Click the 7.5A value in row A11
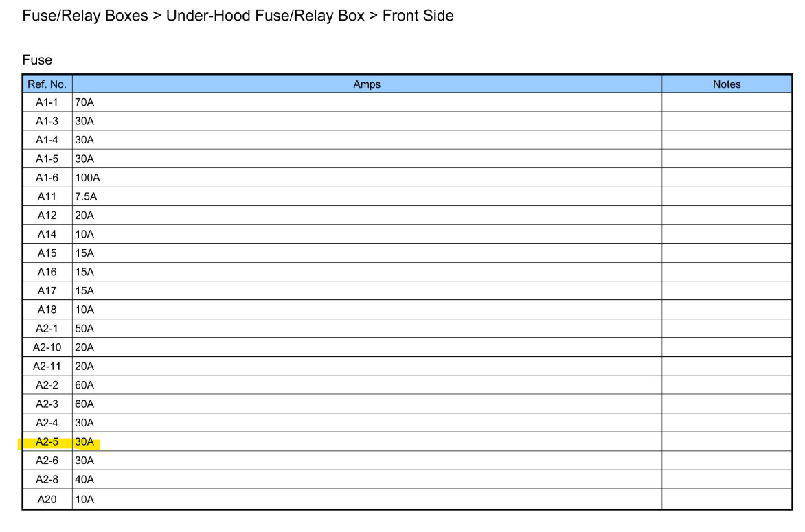The image size is (805, 532). click(86, 197)
